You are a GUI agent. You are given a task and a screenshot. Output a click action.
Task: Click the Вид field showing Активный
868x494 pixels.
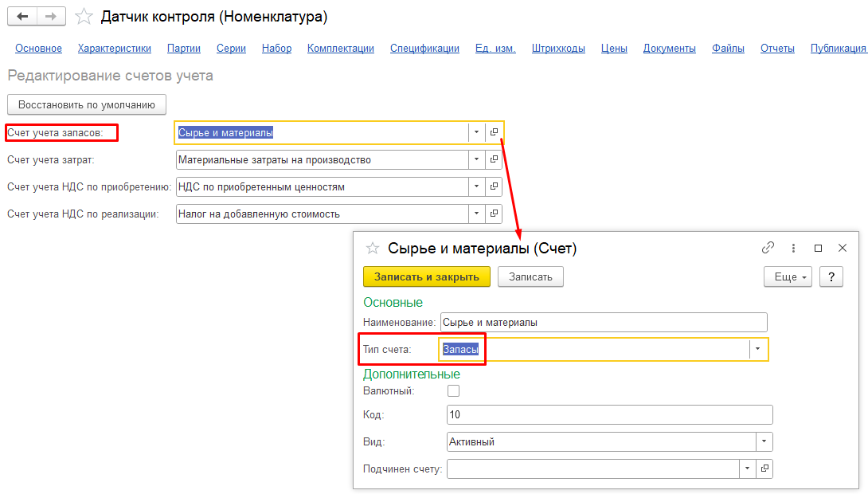(x=601, y=442)
